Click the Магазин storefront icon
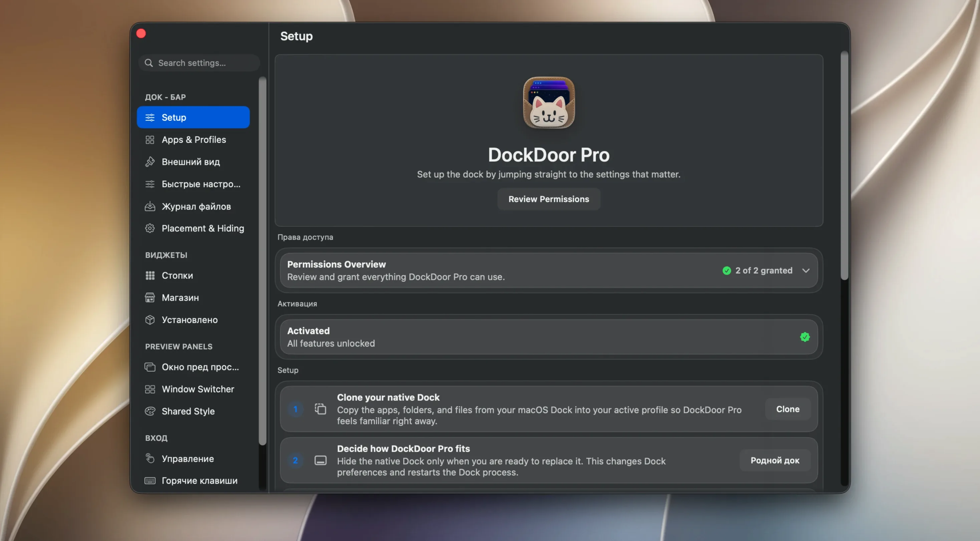 (150, 298)
